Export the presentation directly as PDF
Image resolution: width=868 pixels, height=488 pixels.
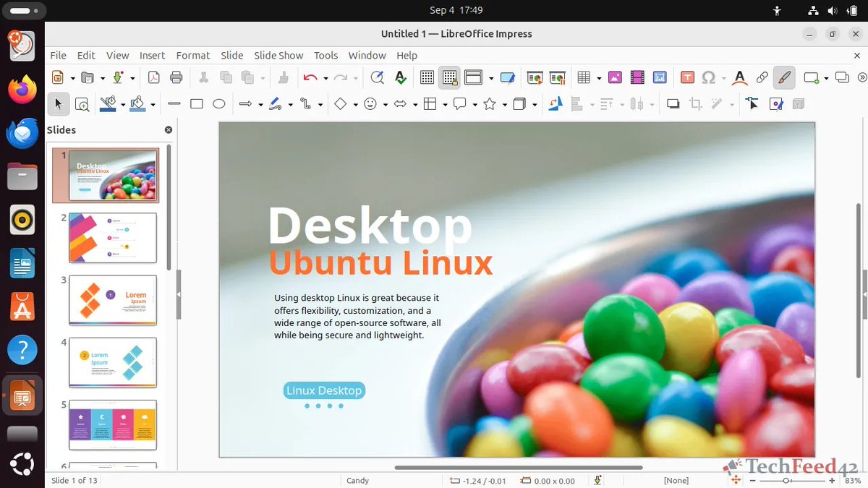pos(154,77)
